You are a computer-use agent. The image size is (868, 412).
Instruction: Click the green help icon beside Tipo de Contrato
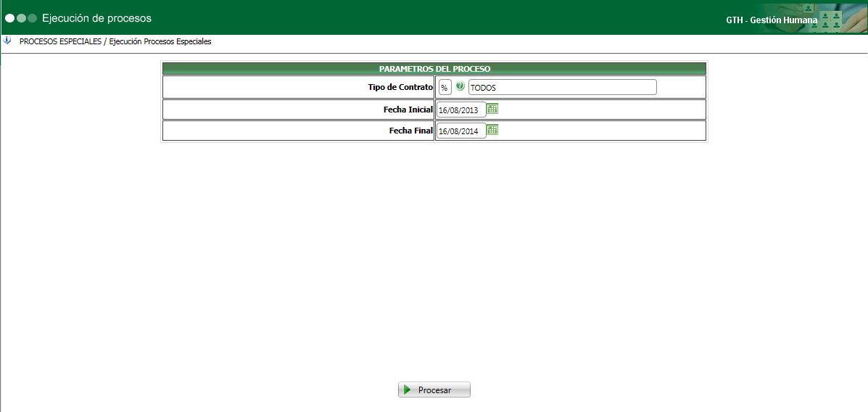click(x=460, y=86)
